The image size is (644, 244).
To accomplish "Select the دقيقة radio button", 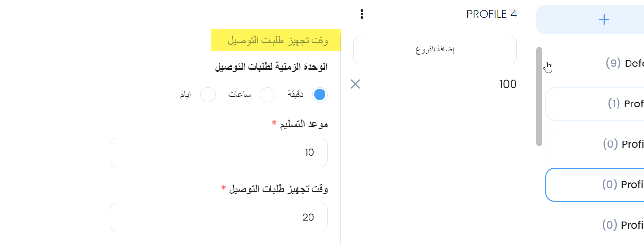I will pos(320,95).
